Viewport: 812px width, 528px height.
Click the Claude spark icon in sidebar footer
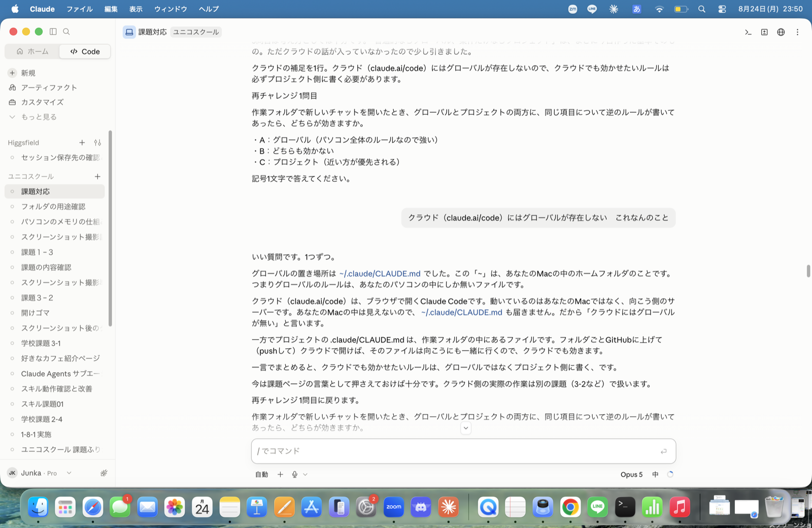point(104,473)
